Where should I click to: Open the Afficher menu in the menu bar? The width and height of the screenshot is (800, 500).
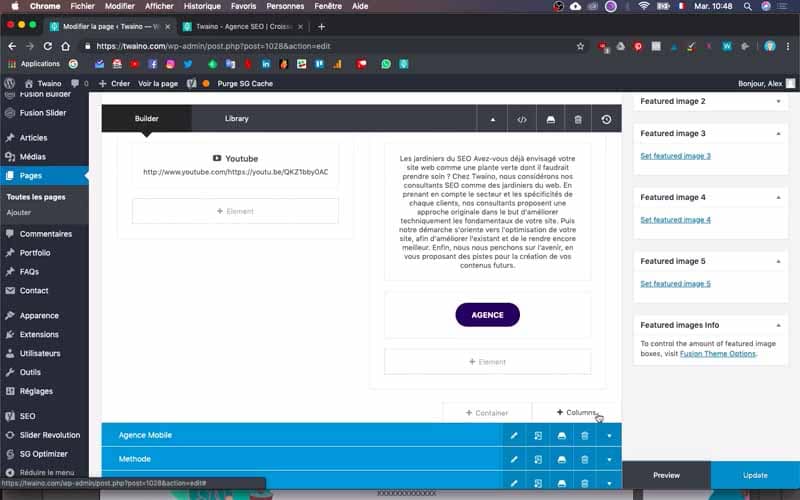point(159,6)
